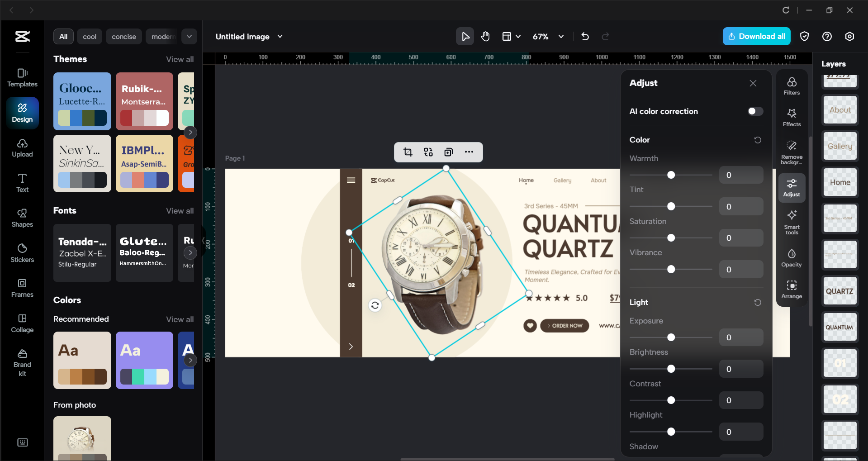Image resolution: width=868 pixels, height=461 pixels.
Task: Select the hand pan tool
Action: (485, 37)
